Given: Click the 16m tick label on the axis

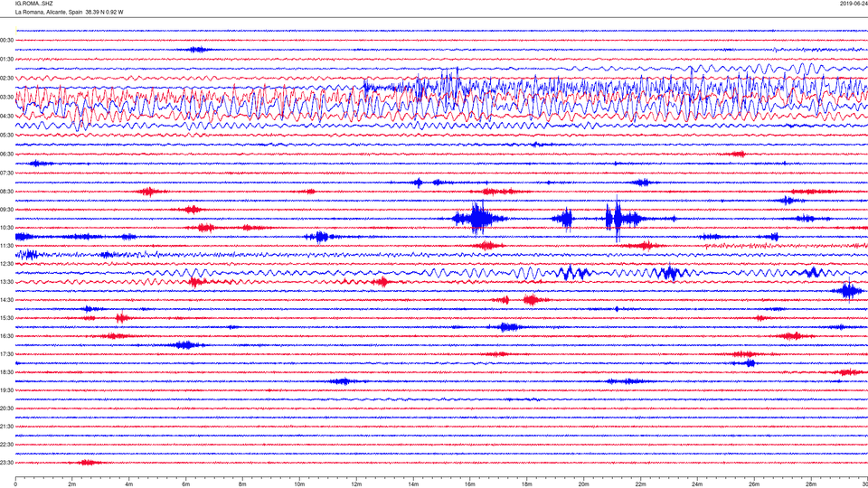Looking at the screenshot, I should [470, 484].
